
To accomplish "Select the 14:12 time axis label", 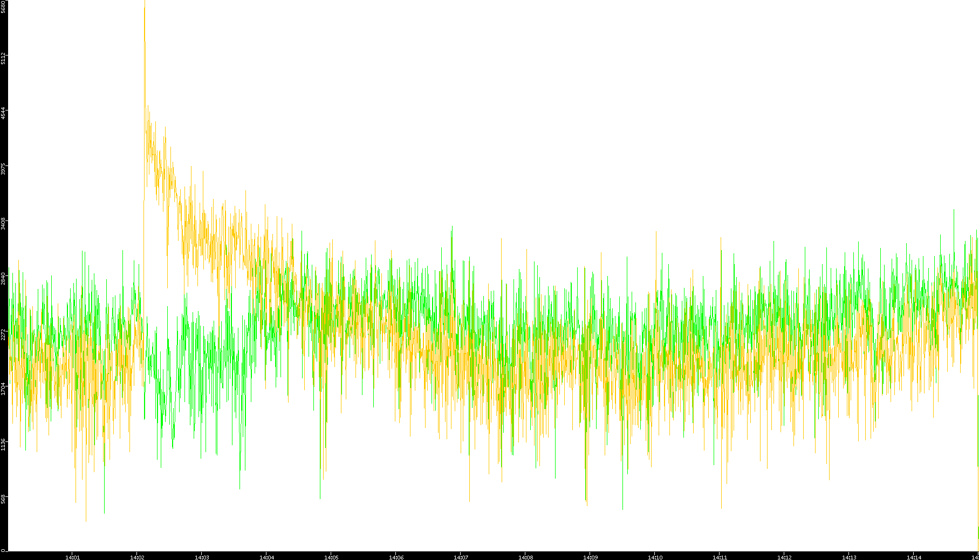I will click(x=784, y=557).
